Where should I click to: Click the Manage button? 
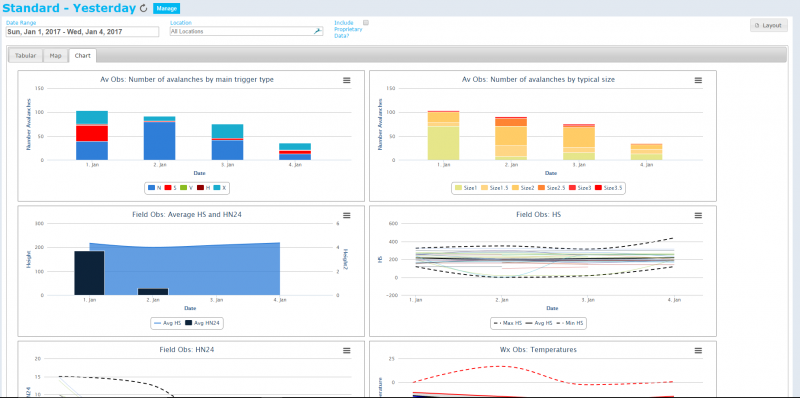click(x=166, y=9)
